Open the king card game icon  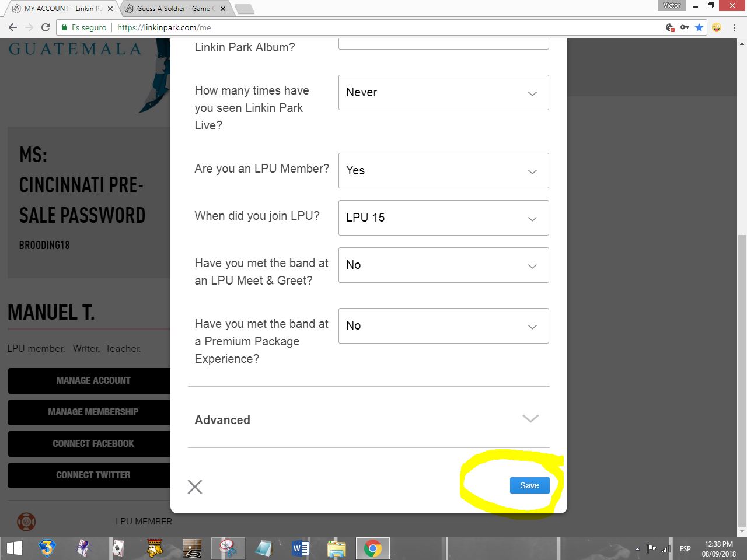pos(155,548)
